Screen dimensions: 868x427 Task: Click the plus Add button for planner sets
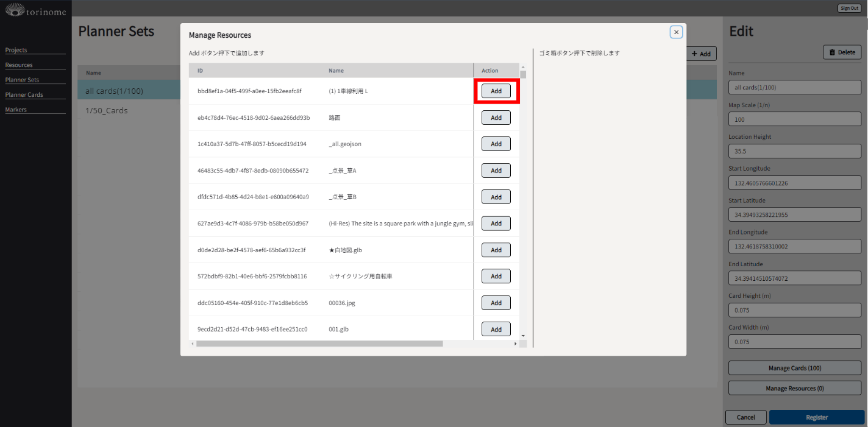pos(702,54)
